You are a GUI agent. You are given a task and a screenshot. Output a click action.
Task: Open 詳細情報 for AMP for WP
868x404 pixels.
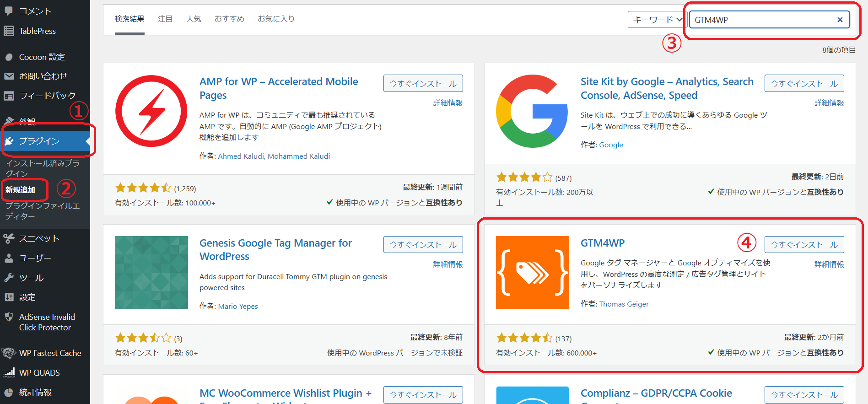448,103
